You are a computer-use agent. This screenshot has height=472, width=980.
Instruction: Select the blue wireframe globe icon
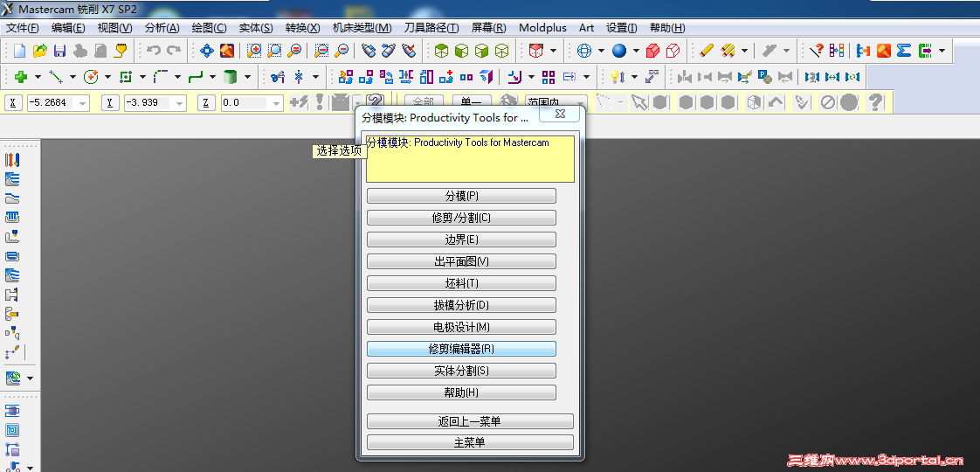coord(584,51)
